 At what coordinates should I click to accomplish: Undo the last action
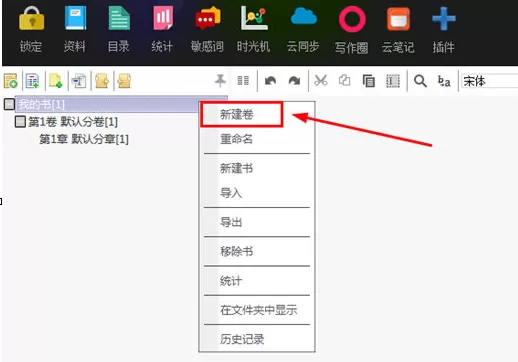point(270,81)
